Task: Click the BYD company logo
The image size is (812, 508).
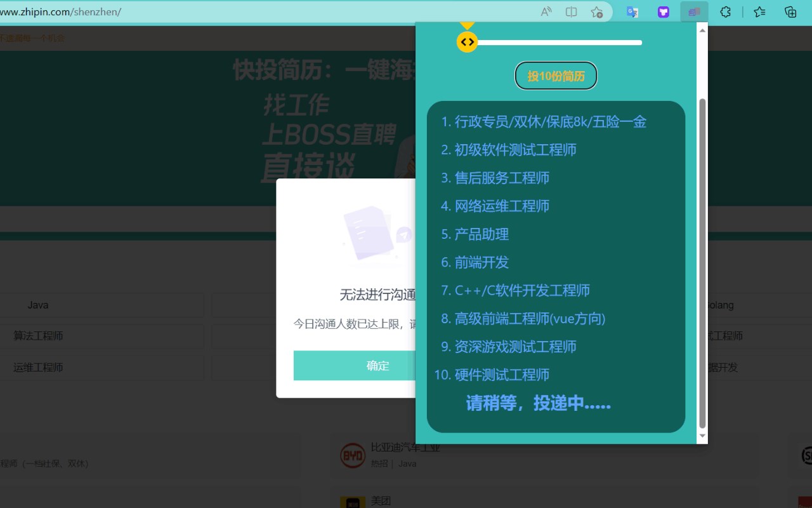Action: tap(353, 455)
